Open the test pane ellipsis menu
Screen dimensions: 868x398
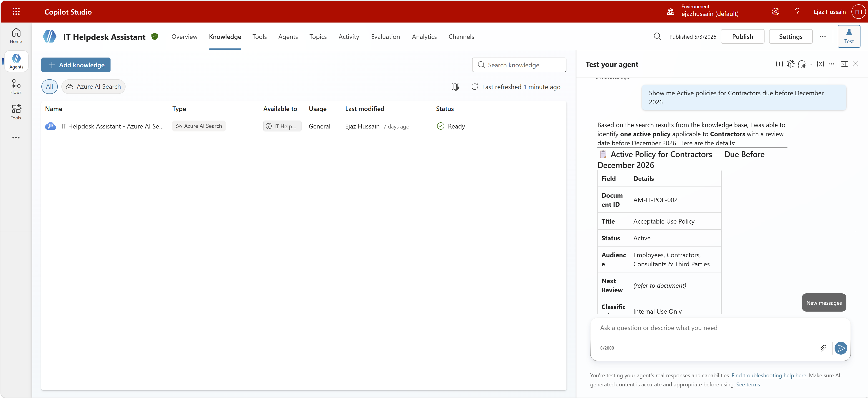(831, 64)
